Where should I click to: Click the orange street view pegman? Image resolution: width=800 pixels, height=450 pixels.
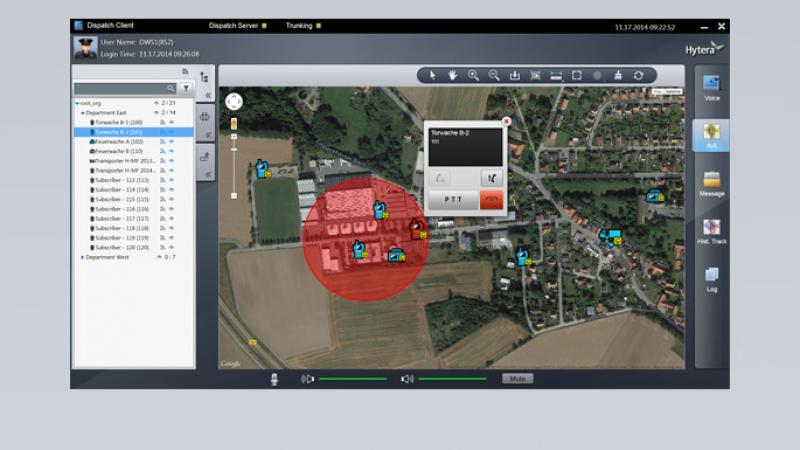[x=234, y=123]
